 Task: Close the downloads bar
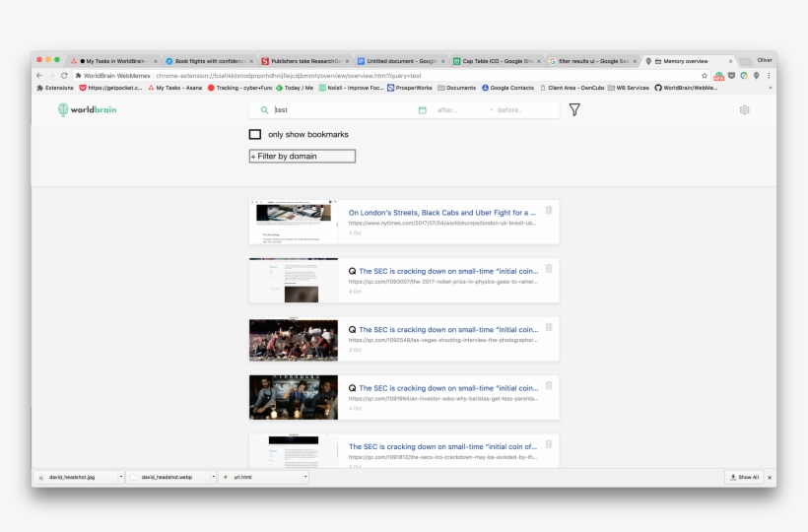(770, 477)
